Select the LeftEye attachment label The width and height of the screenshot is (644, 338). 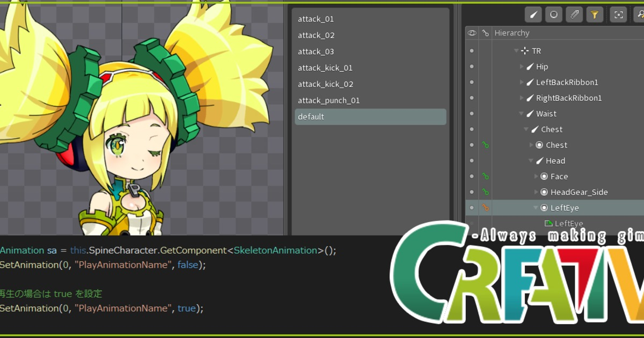tap(569, 223)
